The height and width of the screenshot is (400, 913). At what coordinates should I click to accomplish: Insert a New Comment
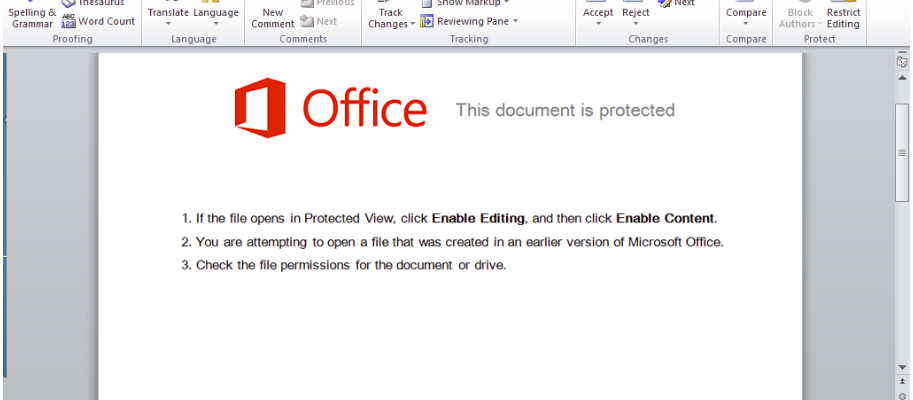[273, 16]
